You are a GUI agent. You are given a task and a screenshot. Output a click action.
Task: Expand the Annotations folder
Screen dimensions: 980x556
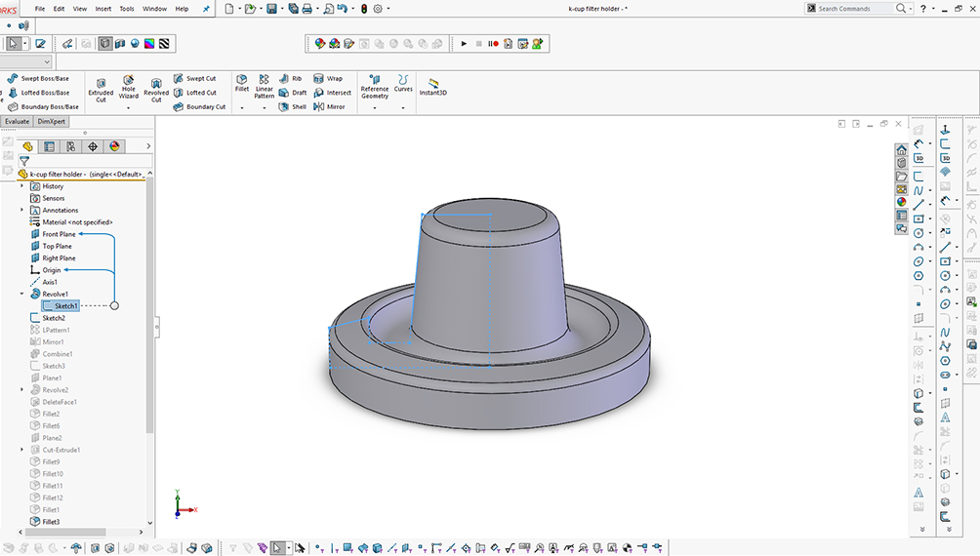pyautogui.click(x=22, y=210)
